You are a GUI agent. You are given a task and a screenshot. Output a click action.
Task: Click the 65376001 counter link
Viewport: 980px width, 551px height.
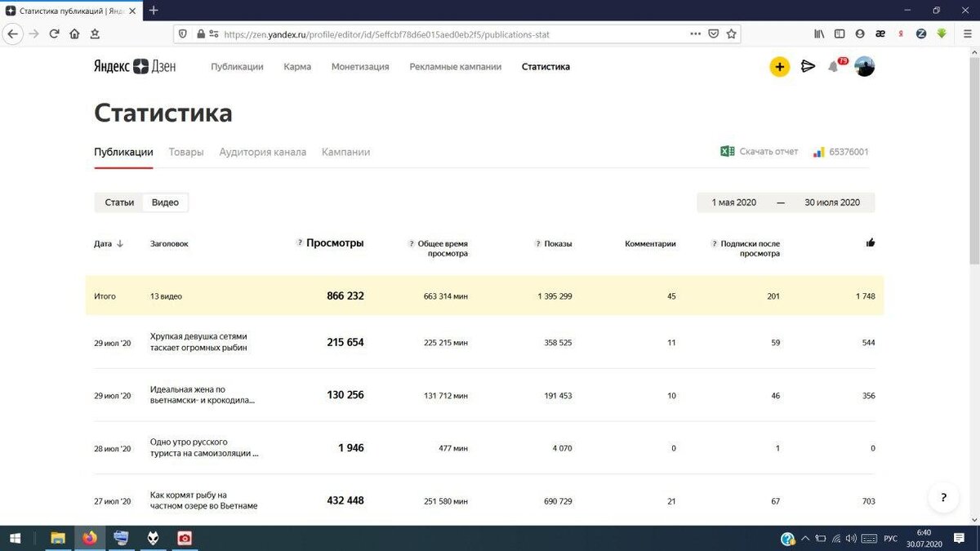click(849, 152)
